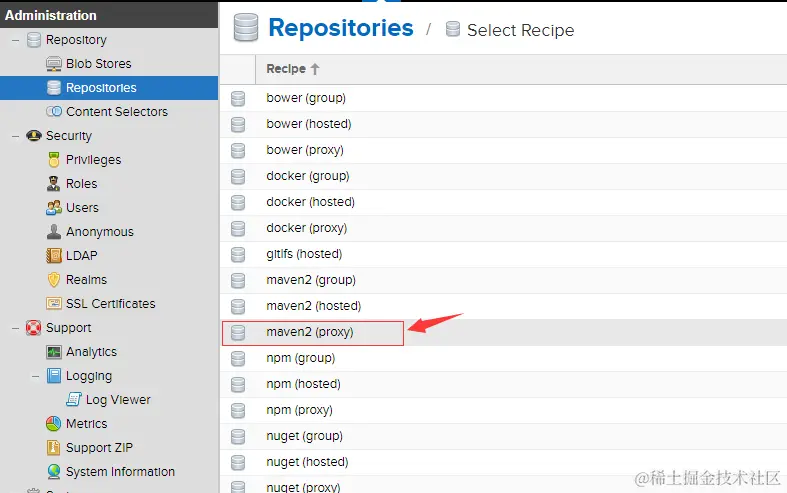Collapse the Security tree node
Viewport: 787px width, 493px height.
click(x=16, y=136)
